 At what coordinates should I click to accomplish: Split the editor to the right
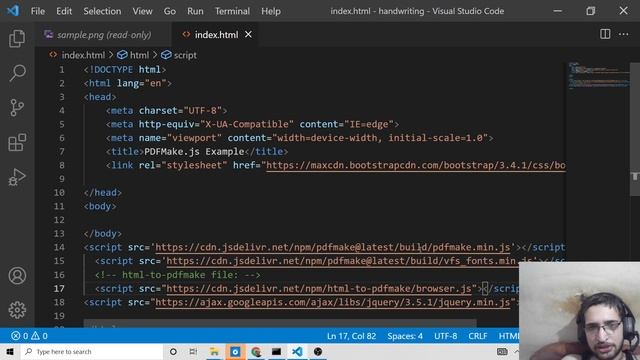point(605,34)
